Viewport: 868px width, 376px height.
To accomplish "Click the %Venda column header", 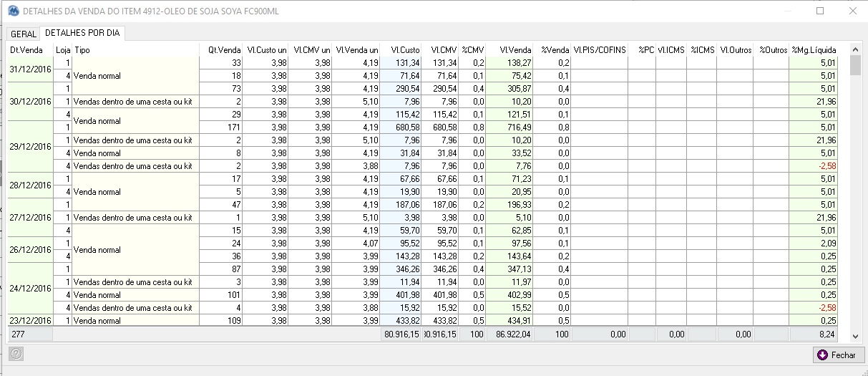I will pos(552,49).
